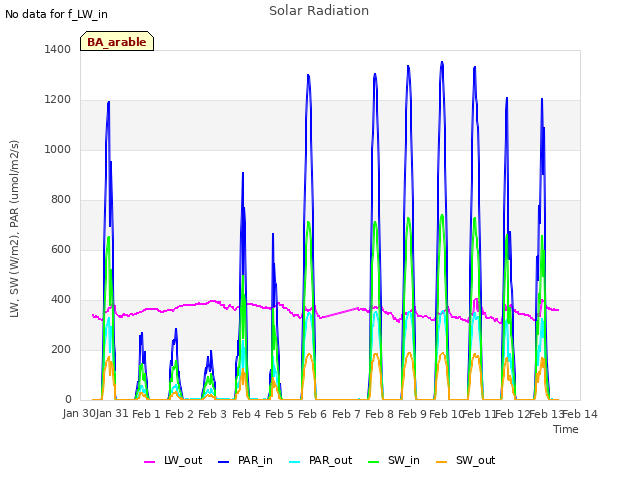Click the 400 y-axis tick label
Screen dimensions: 640x480
pyautogui.click(x=61, y=300)
